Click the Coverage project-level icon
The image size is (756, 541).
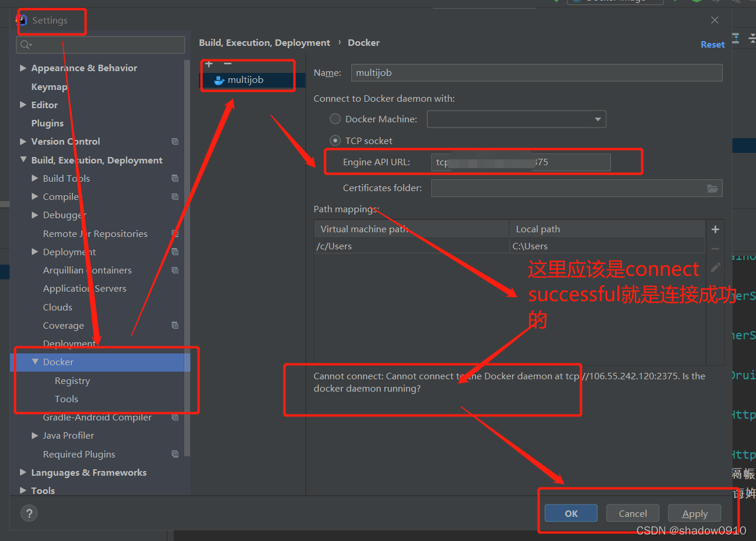[175, 325]
